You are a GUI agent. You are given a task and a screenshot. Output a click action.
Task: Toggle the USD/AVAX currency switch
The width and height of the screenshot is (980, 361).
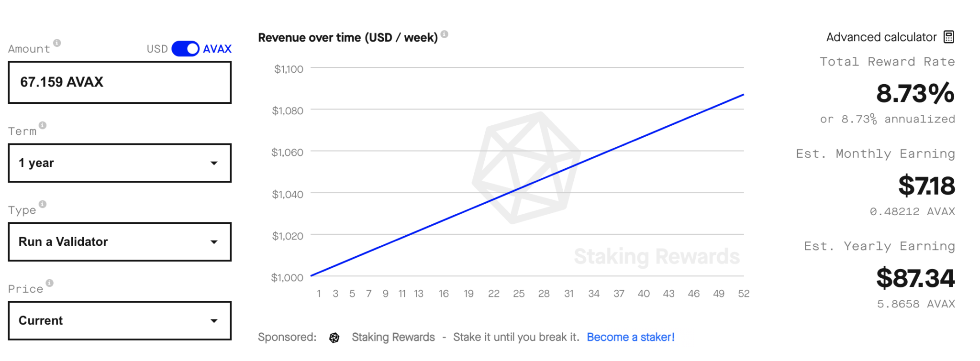coord(185,49)
